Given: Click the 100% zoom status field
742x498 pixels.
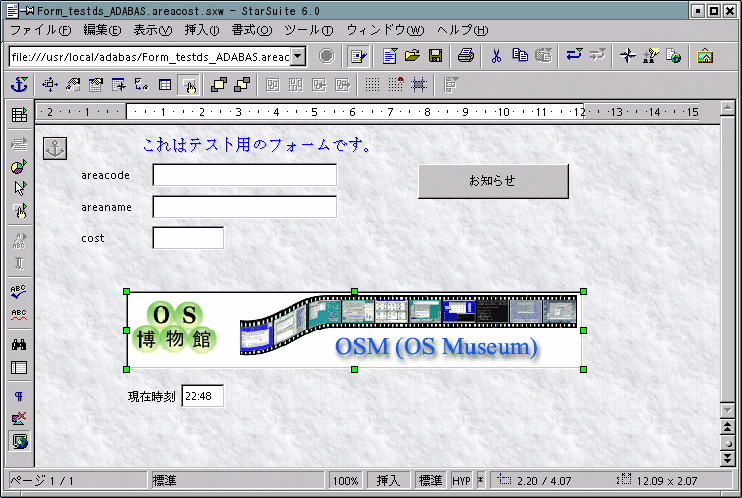Looking at the screenshot, I should [345, 481].
